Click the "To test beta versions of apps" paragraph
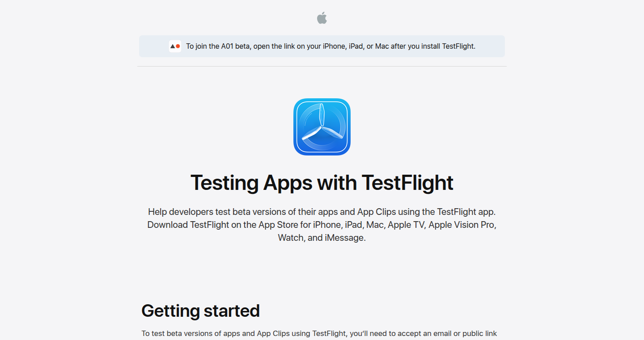 coord(319,334)
